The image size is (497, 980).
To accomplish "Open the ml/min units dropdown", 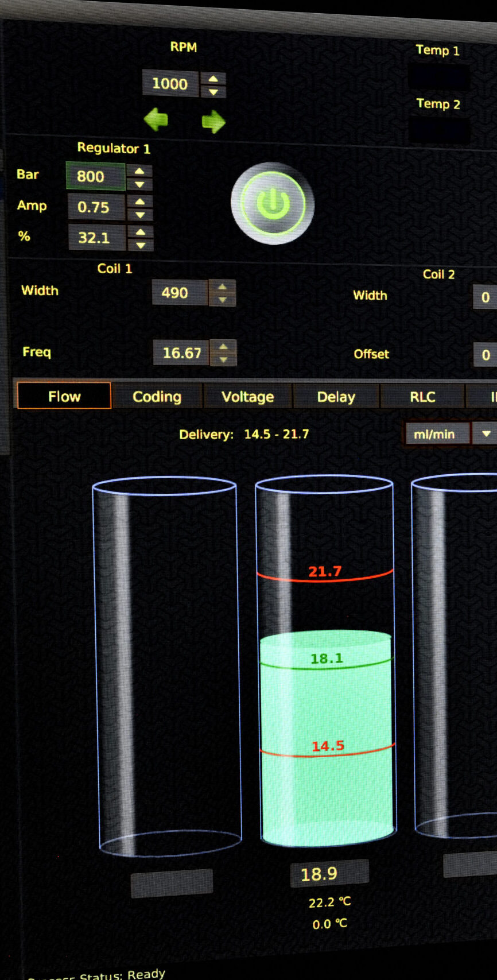I will [486, 434].
